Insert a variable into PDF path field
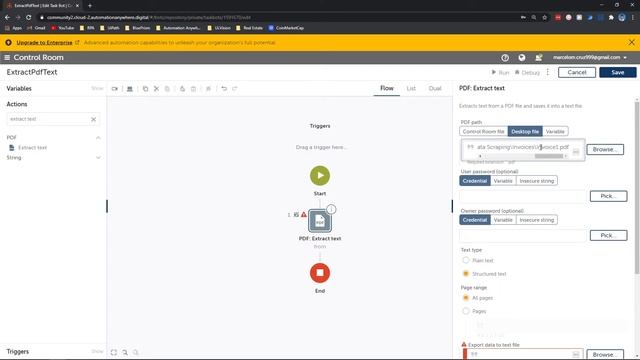Viewport: 640px width, 360px height. pyautogui.click(x=576, y=152)
